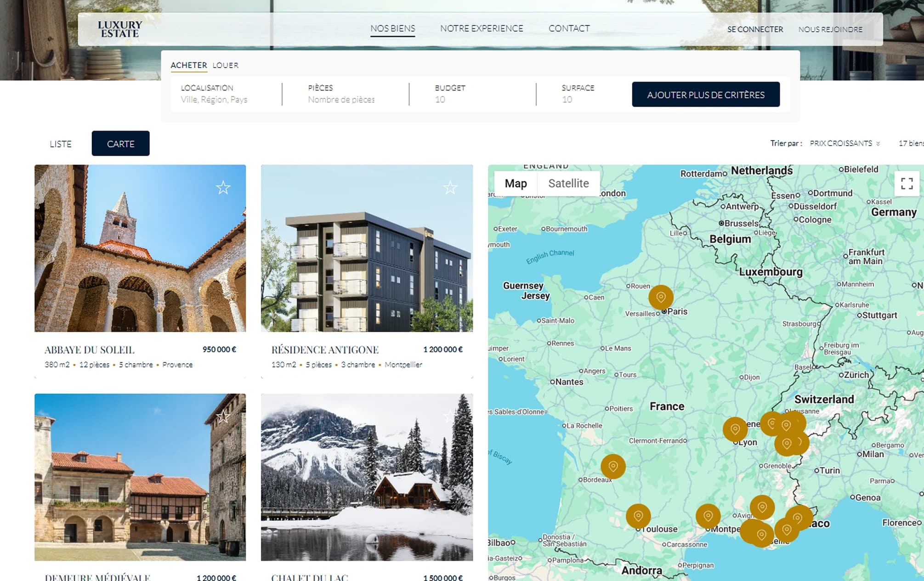The image size is (924, 581).
Task: Enter fullscreen mode on the map
Action: pos(907,183)
